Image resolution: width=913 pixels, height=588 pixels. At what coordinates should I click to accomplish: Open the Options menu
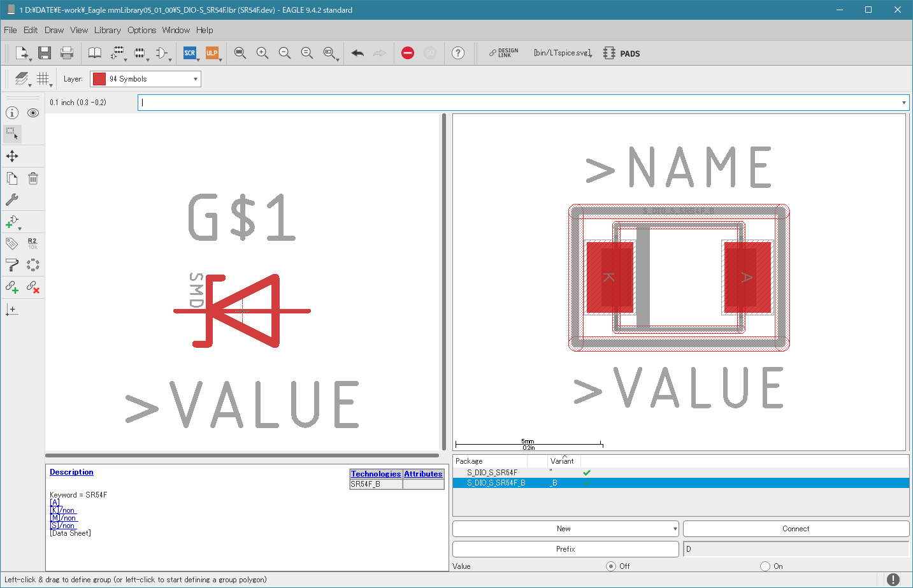pyautogui.click(x=141, y=30)
